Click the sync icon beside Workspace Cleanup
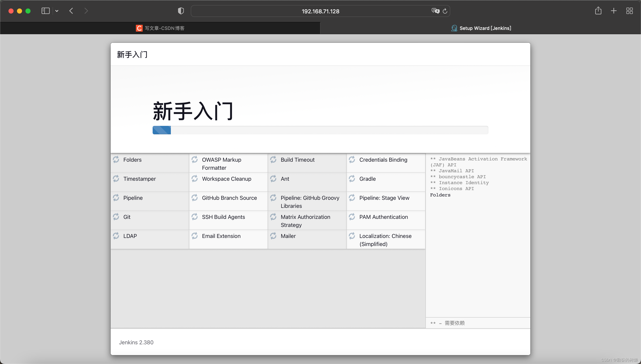The height and width of the screenshot is (364, 641). click(x=195, y=178)
